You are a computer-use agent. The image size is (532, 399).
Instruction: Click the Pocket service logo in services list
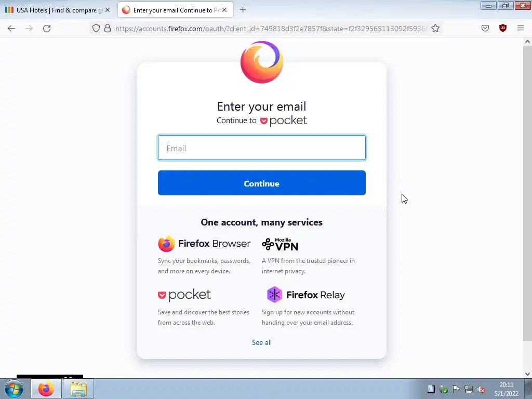click(x=184, y=295)
